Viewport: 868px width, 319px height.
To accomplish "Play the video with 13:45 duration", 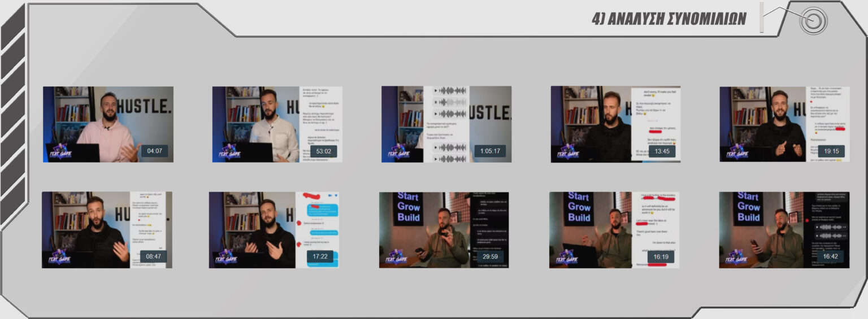I will pos(615,124).
